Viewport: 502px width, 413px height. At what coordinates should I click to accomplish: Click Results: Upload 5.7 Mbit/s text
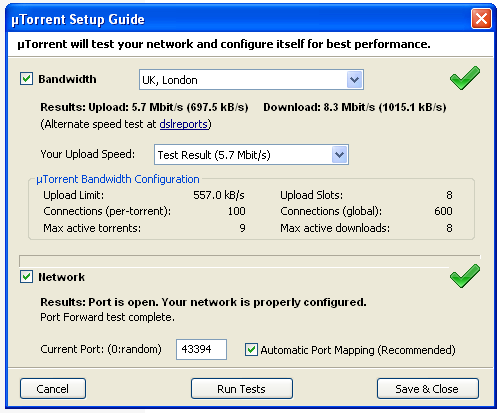coord(144,107)
